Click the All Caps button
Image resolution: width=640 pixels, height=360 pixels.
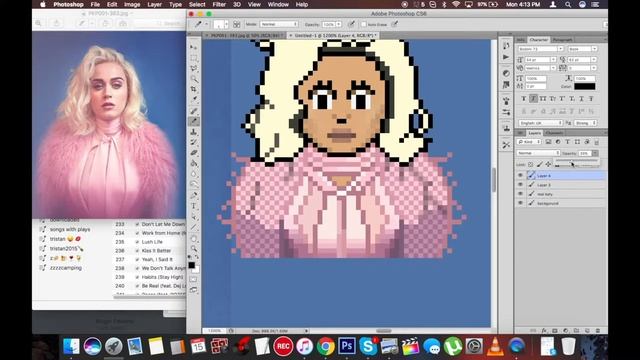click(543, 99)
